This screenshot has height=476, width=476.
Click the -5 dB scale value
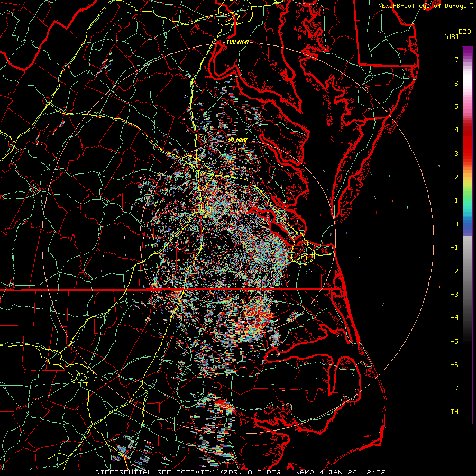click(454, 342)
